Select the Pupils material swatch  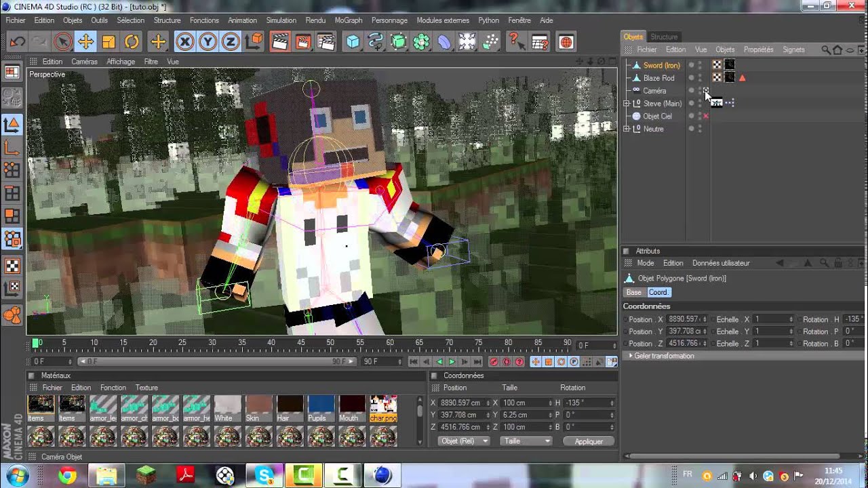coord(321,409)
